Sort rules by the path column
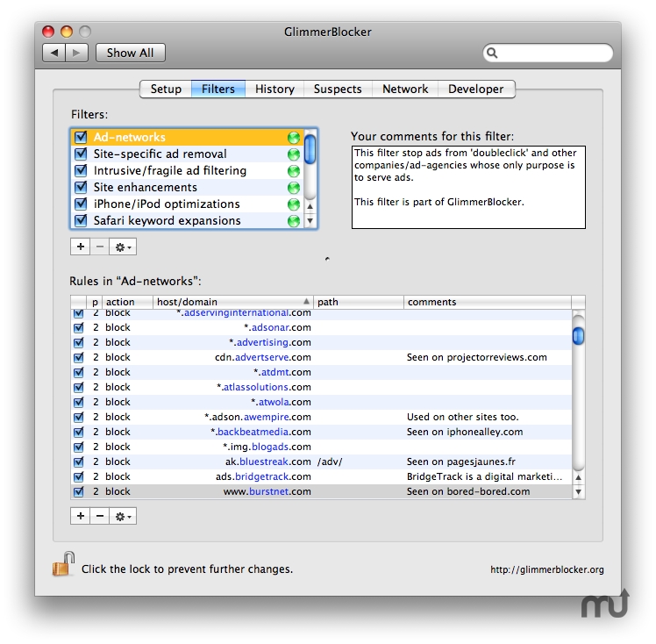The image size is (656, 644). point(359,302)
